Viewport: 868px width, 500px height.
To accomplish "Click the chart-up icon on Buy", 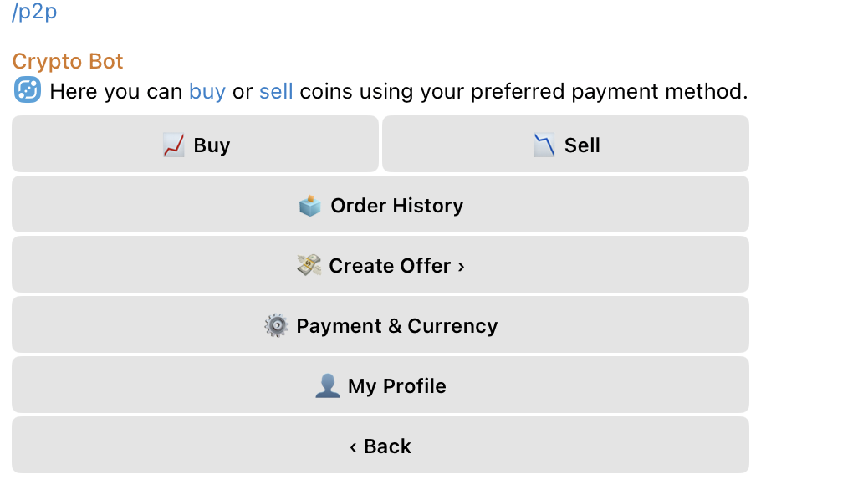I will point(174,145).
